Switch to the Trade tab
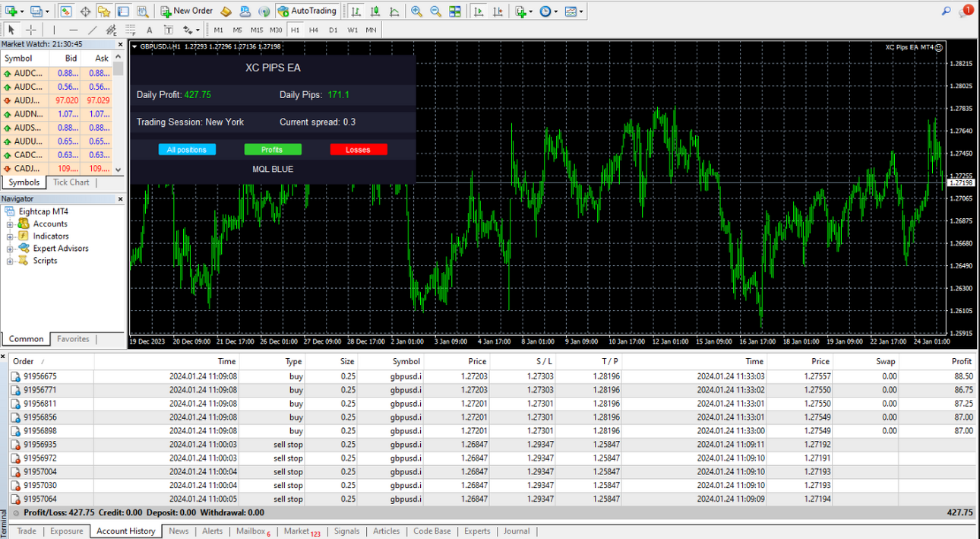980x539 pixels. click(x=27, y=531)
